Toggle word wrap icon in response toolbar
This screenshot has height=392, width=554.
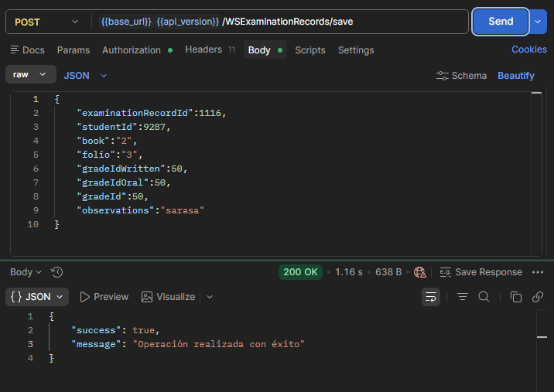pyautogui.click(x=431, y=297)
